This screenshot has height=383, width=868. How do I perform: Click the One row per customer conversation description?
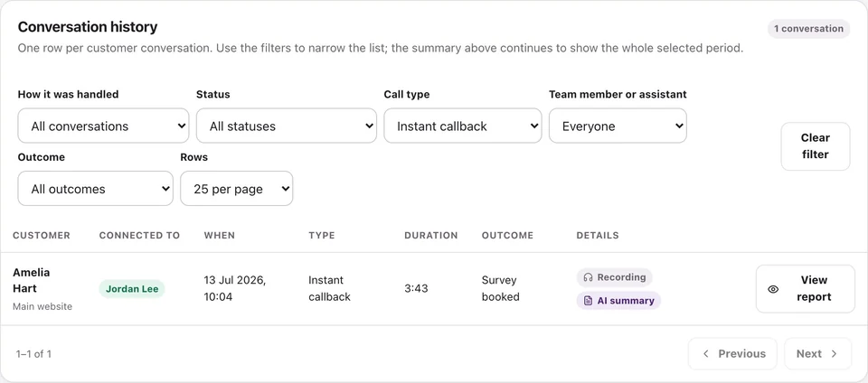(381, 48)
